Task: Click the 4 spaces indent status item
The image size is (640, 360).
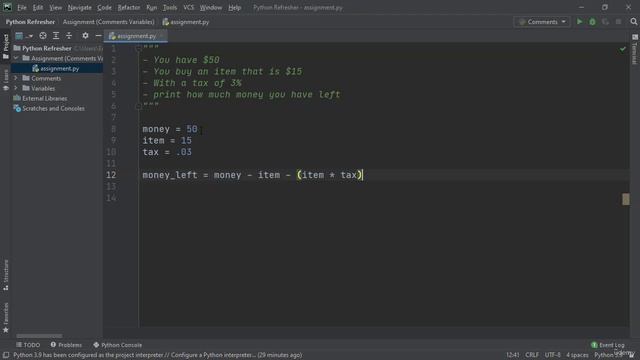Action: tap(577, 355)
